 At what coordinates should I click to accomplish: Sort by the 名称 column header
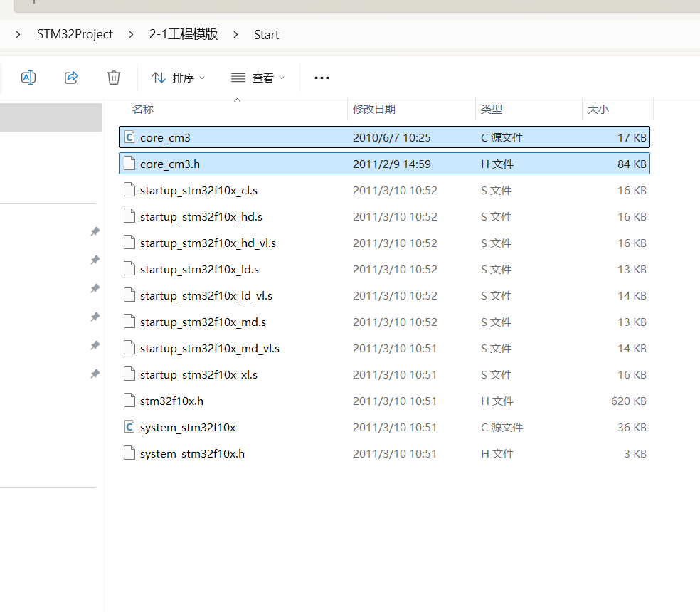pos(143,110)
